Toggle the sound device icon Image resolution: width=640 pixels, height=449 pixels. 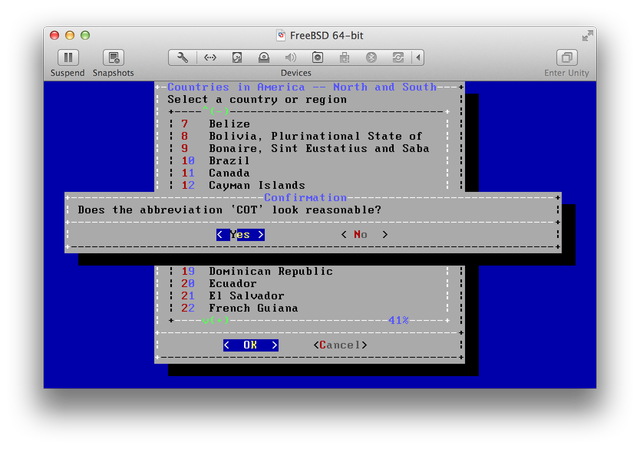pos(291,58)
